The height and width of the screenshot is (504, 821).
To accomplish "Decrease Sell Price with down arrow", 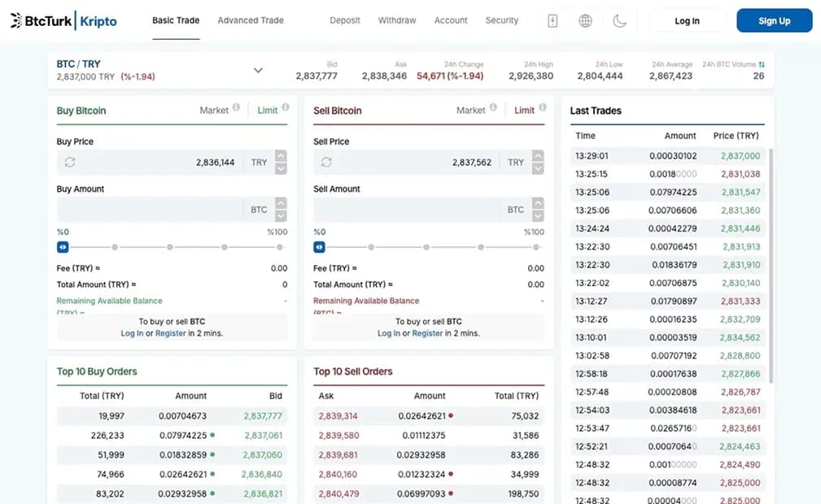I will click(538, 168).
